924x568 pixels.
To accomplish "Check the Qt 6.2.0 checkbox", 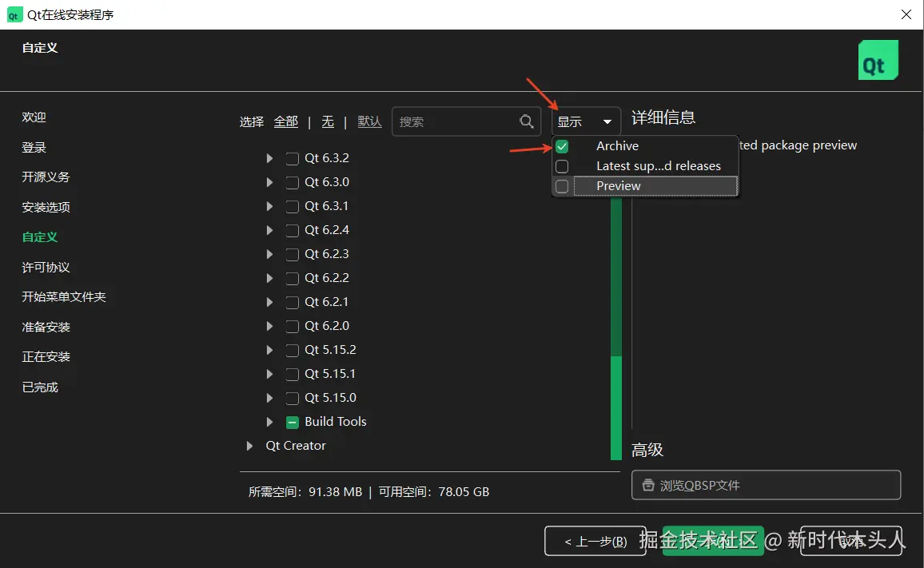I will (293, 327).
